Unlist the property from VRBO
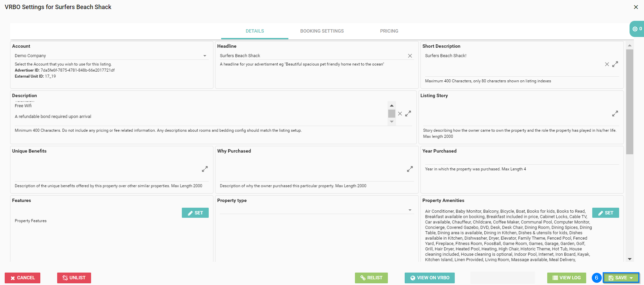 pos(74,278)
